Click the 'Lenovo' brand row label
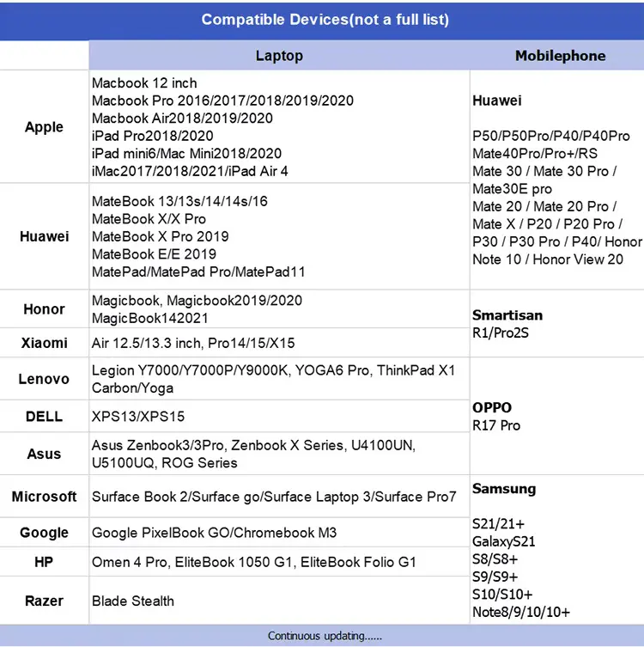The image size is (644, 647). click(44, 379)
